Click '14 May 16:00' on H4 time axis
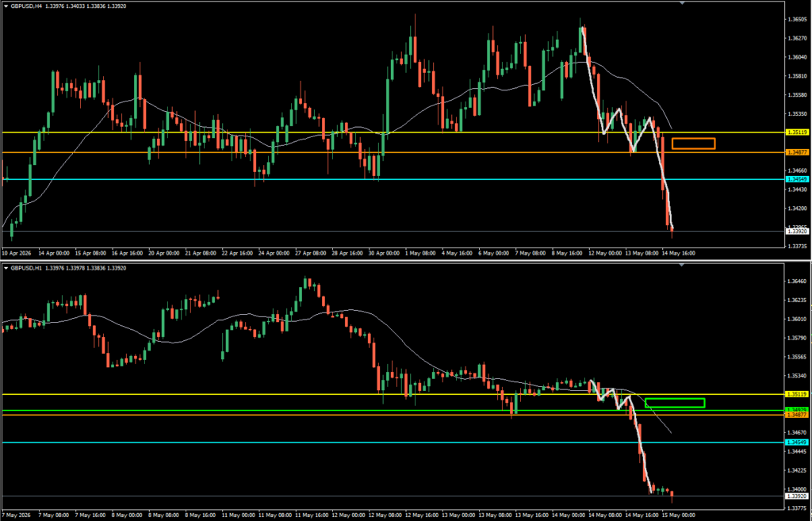The image size is (812, 521). [x=679, y=253]
